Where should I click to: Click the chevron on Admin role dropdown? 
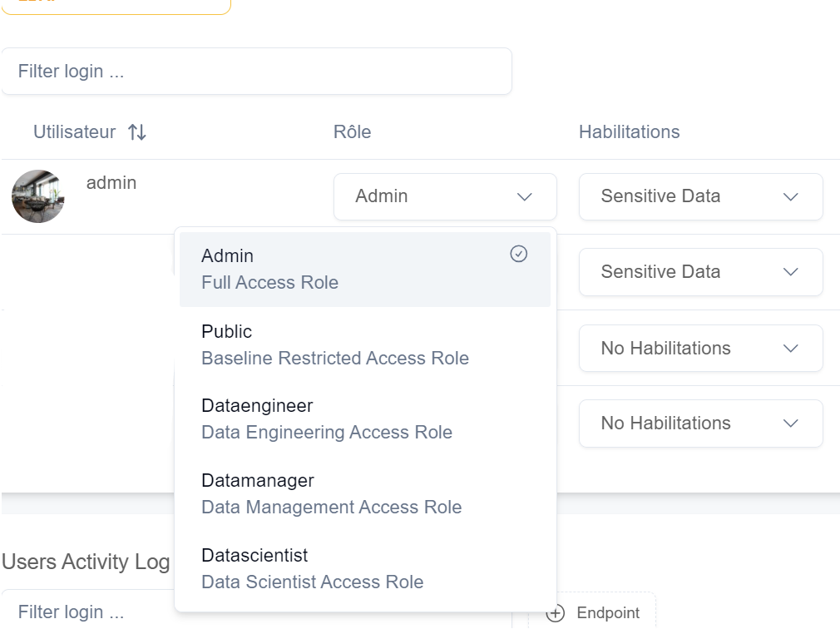click(524, 197)
